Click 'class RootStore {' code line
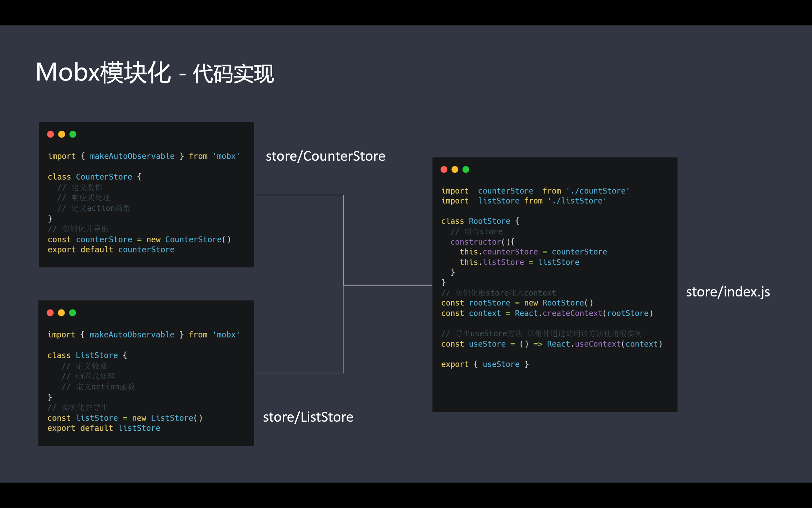 click(x=480, y=221)
